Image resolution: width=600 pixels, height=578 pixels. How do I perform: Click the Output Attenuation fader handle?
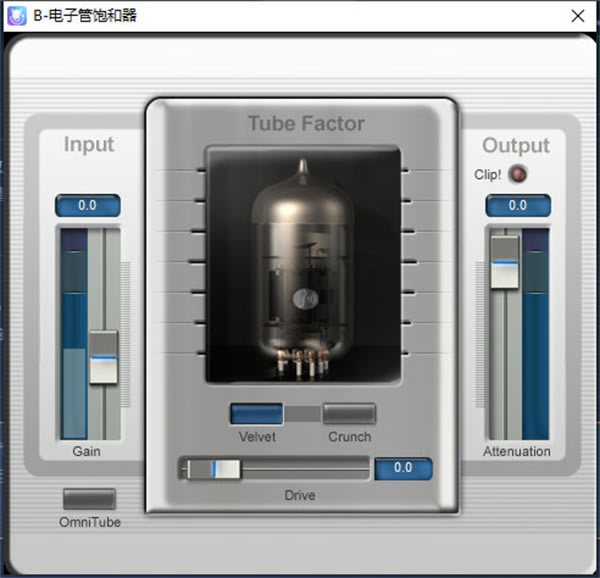504,251
